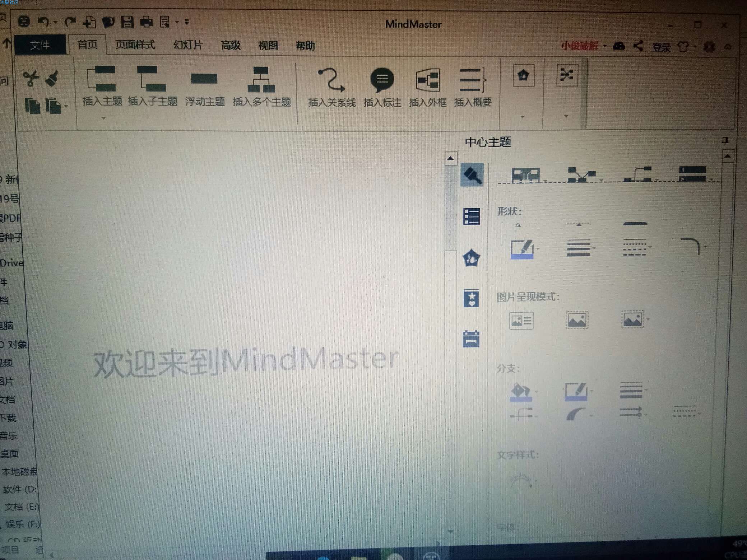
Task: Switch to the 幻灯片 tab
Action: click(x=188, y=45)
